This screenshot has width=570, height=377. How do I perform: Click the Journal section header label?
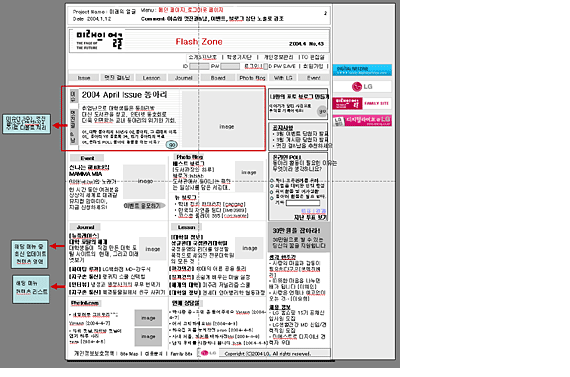(85, 227)
